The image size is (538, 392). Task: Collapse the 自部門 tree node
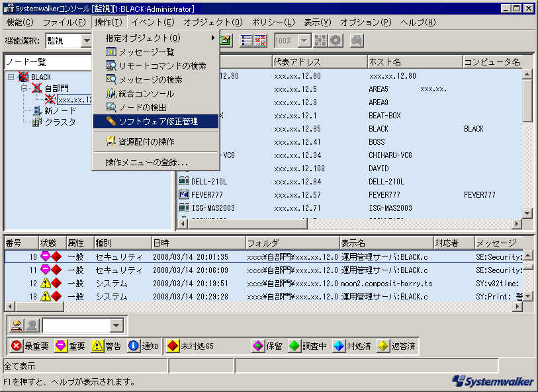24,89
